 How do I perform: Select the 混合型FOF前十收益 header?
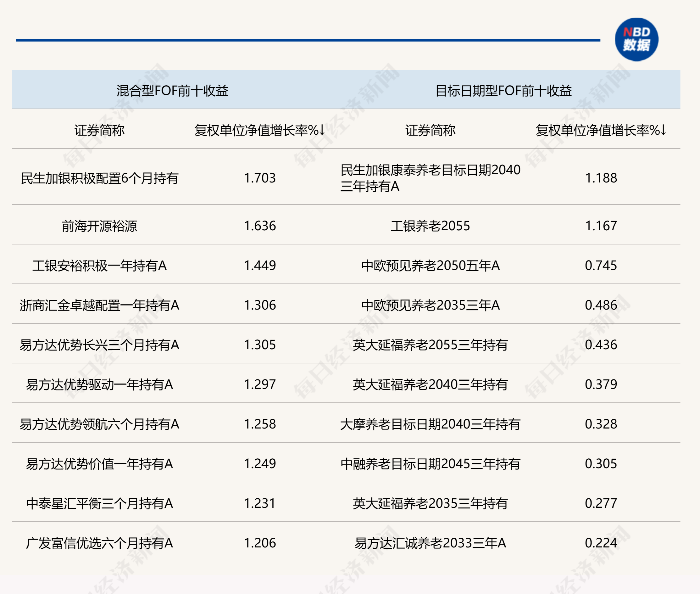(172, 91)
